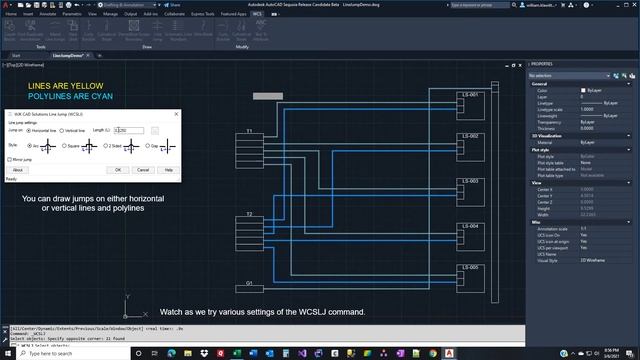Collapse the Misc section in Properties

[x=629, y=222]
